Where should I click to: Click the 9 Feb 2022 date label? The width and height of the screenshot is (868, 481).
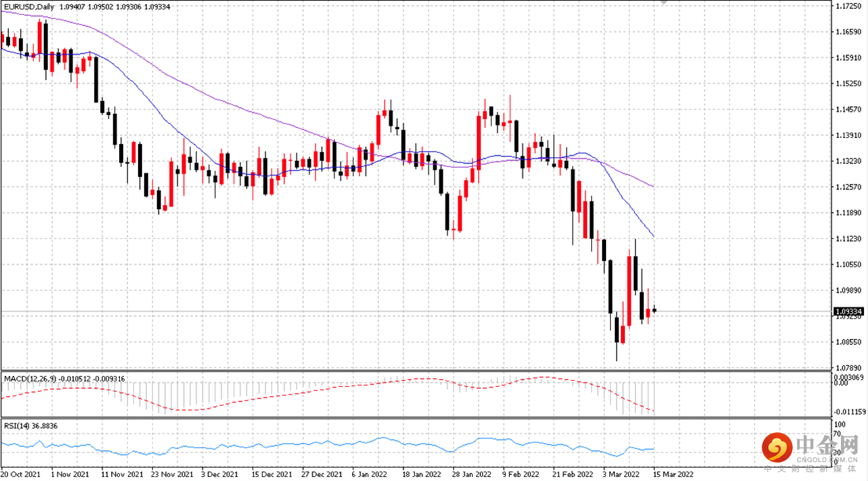520,475
